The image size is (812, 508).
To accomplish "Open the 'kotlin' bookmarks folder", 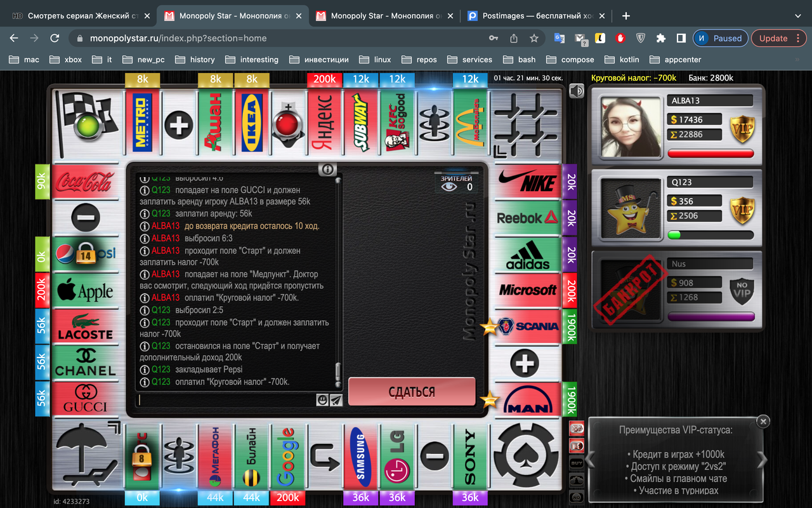I will click(622, 59).
